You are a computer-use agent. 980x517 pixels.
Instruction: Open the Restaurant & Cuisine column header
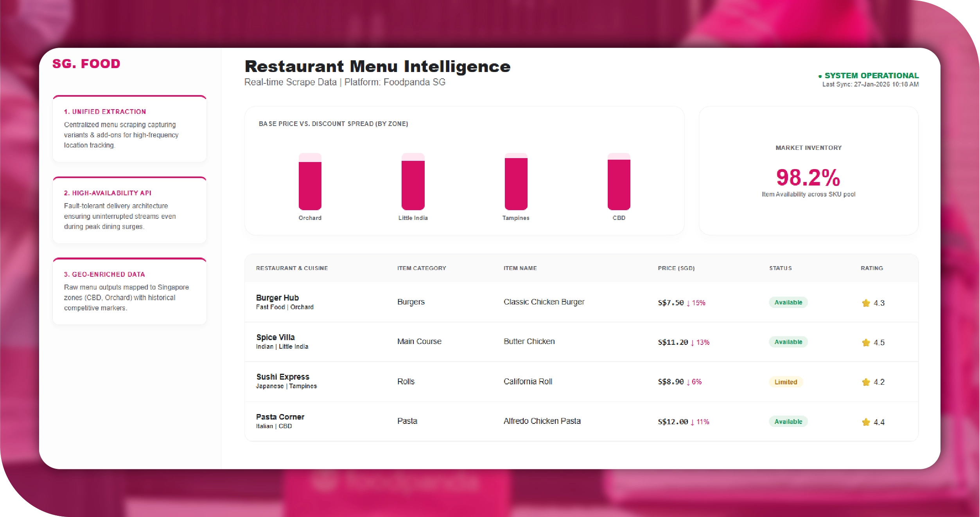click(292, 268)
